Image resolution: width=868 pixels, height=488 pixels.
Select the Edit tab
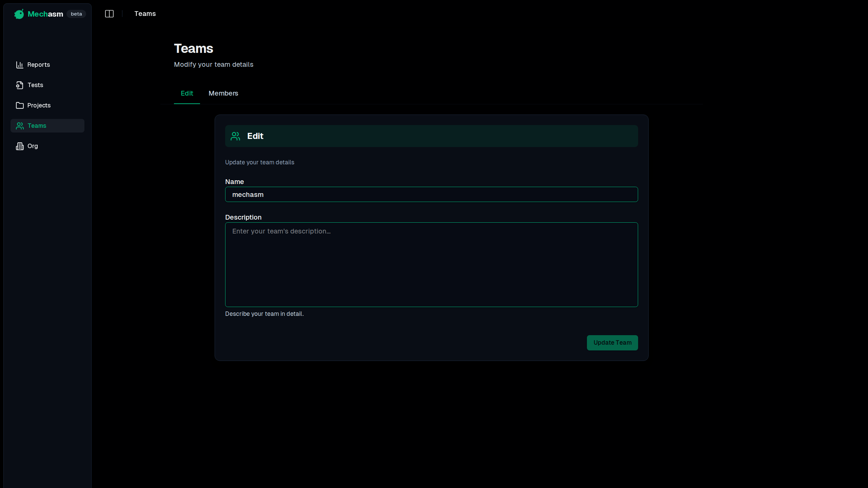point(187,93)
